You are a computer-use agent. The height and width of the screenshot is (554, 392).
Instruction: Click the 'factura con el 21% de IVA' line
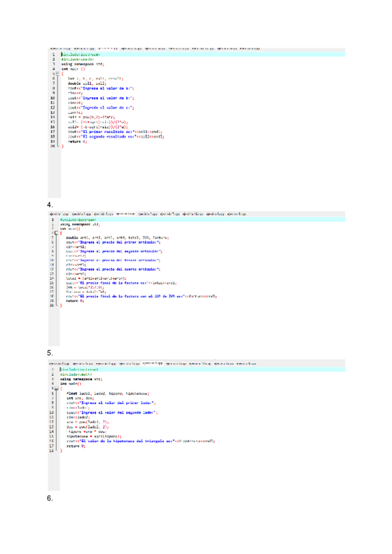pos(141,296)
